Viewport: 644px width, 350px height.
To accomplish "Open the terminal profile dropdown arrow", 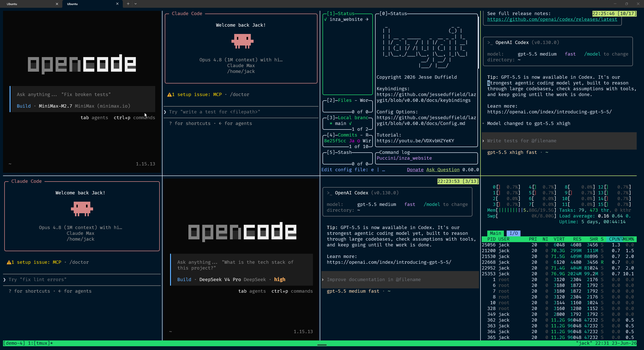I will tap(136, 4).
